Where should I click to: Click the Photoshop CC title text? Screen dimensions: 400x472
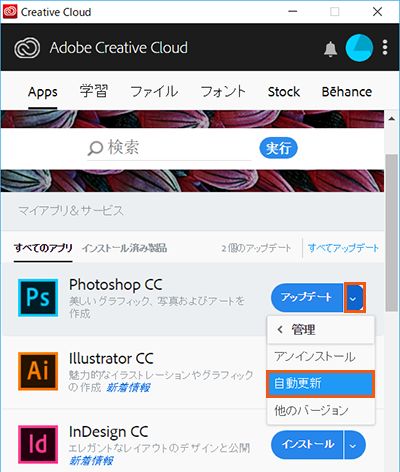(x=116, y=285)
